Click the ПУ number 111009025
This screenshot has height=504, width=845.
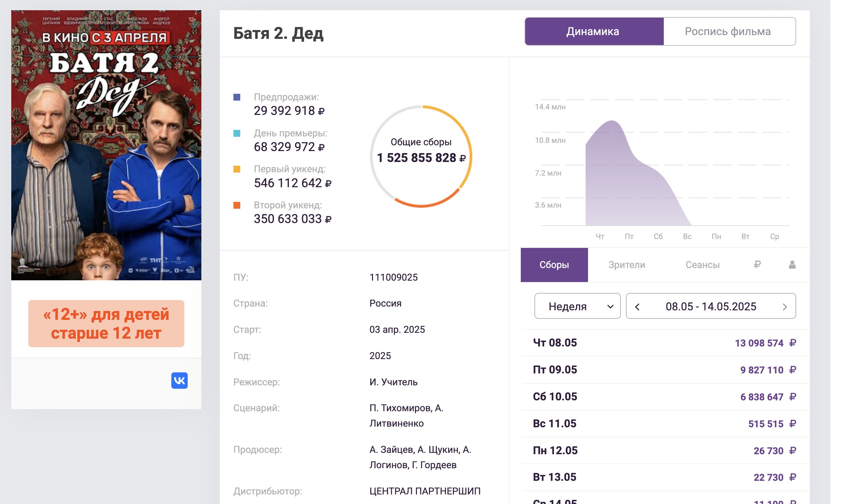click(393, 277)
